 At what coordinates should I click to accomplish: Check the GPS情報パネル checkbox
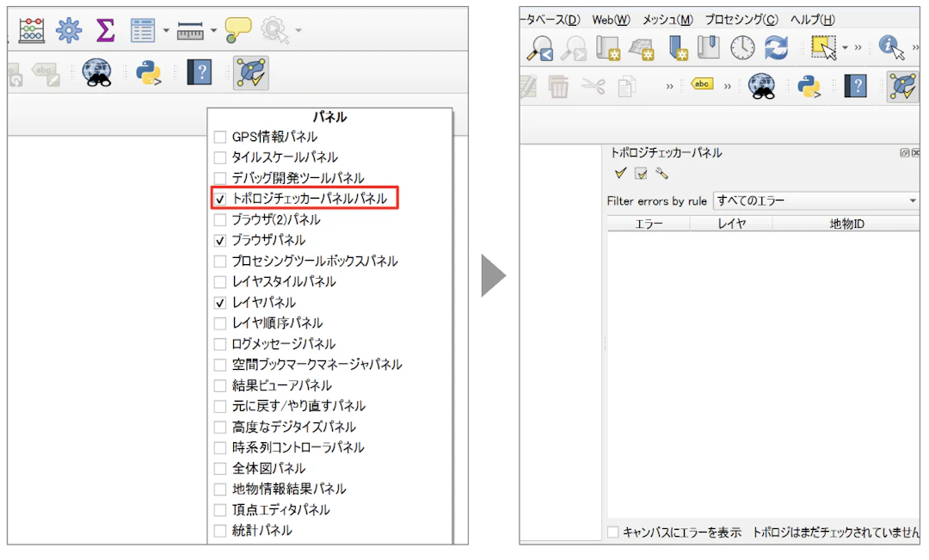220,137
